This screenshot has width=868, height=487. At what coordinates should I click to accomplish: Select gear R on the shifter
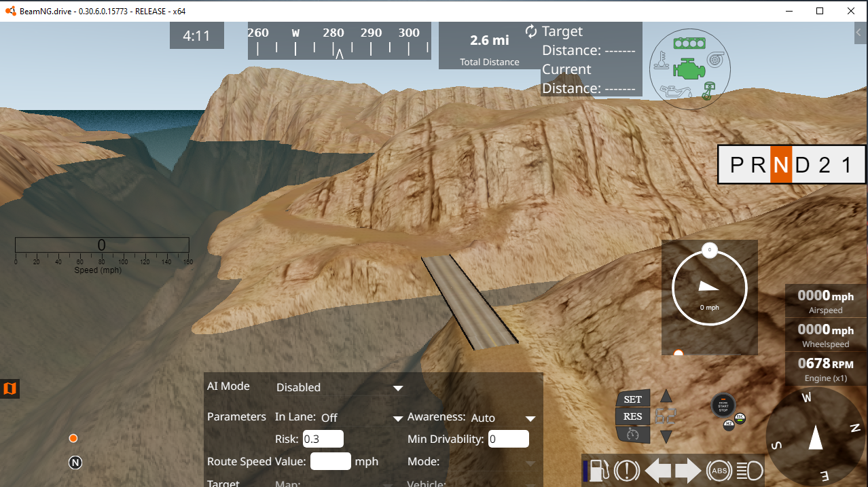click(759, 165)
